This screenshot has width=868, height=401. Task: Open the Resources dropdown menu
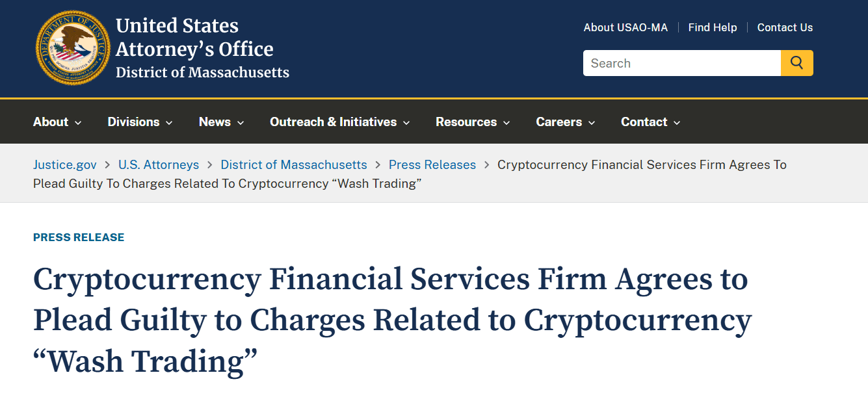pos(473,122)
